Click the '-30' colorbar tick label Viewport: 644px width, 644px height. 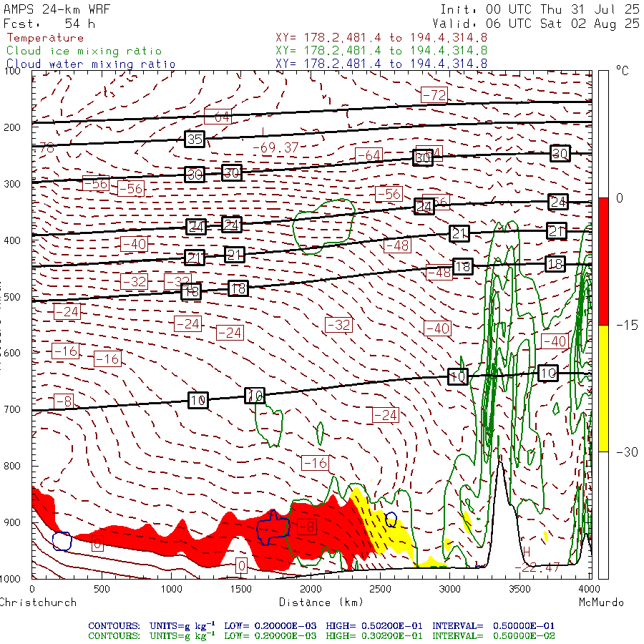[627, 452]
